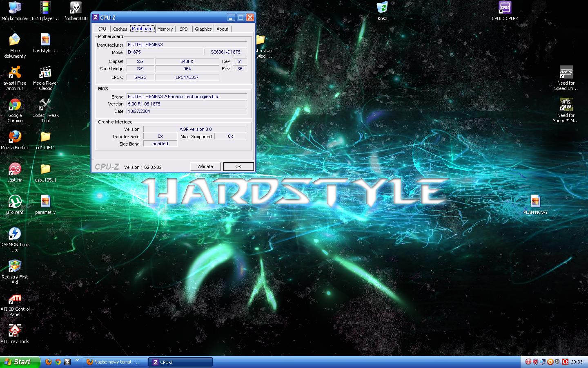Viewport: 588px width, 368px height.
Task: Select the DAEMON Tools Lite icon
Action: point(15,234)
